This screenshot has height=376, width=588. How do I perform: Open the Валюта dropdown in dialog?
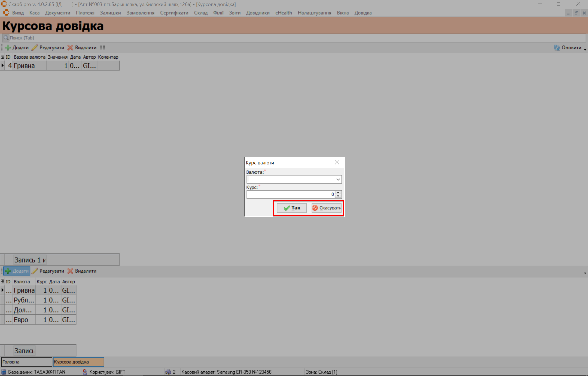click(338, 179)
